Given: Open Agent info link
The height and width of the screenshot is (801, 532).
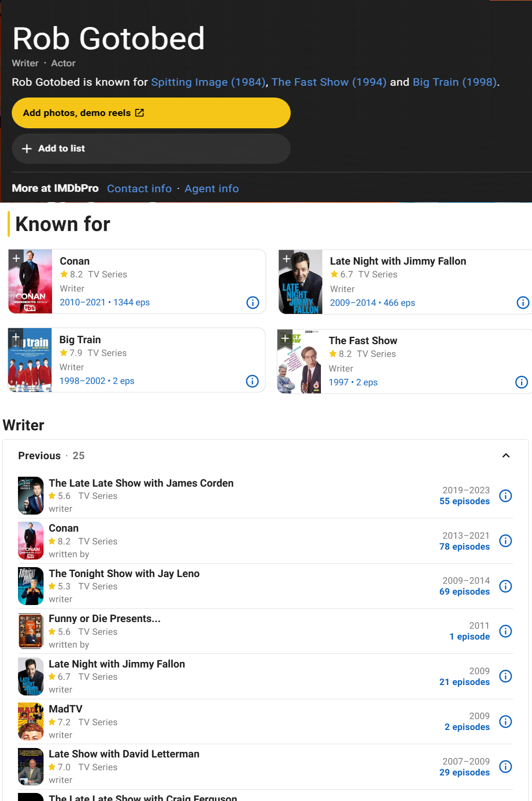Looking at the screenshot, I should coord(212,188).
